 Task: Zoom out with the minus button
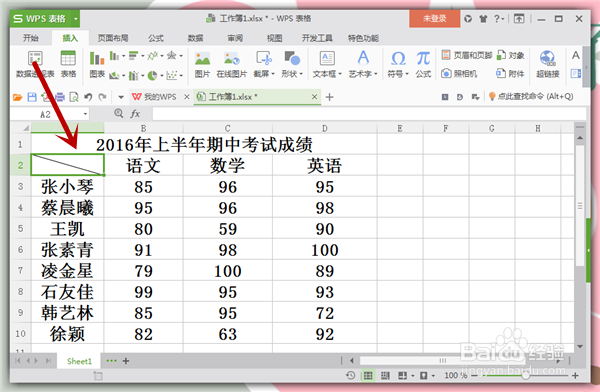click(x=474, y=376)
